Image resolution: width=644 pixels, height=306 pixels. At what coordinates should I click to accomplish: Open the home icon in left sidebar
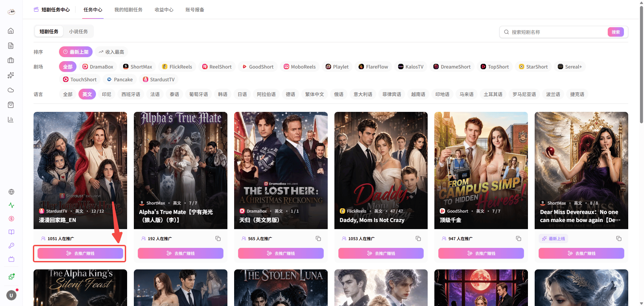(11, 31)
